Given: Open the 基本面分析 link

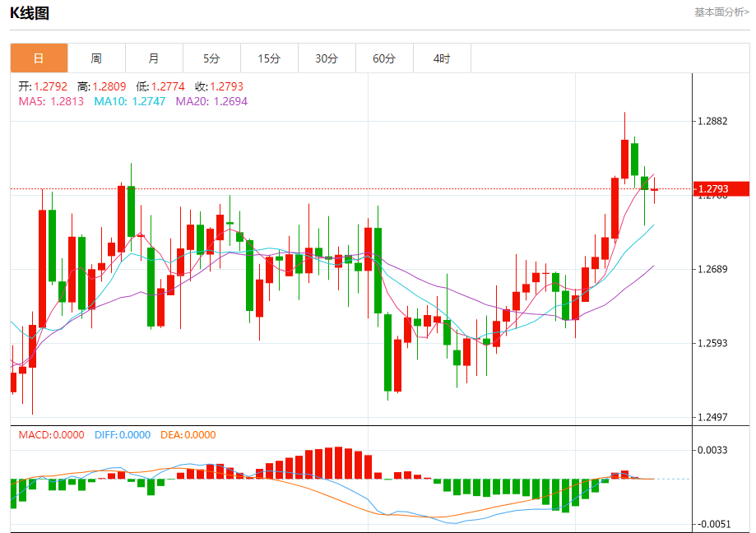Looking at the screenshot, I should [721, 12].
